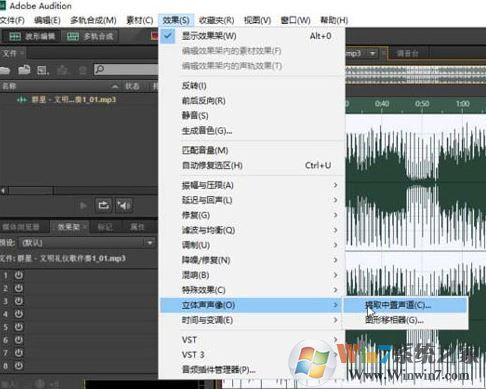Toggle power for effect slot 8
The width and height of the screenshot is (486, 389).
19,366
